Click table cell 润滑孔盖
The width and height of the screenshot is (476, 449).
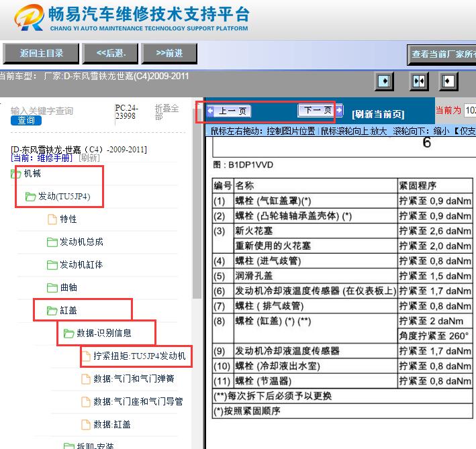(316, 276)
